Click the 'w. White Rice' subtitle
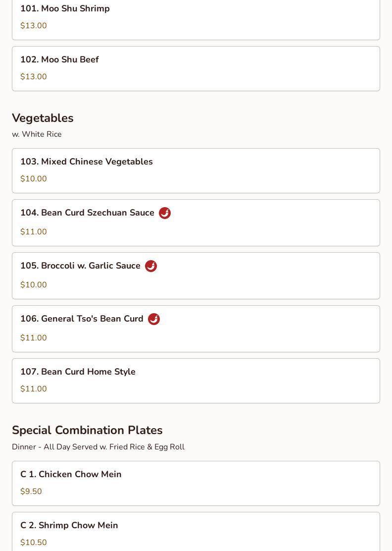 37,134
